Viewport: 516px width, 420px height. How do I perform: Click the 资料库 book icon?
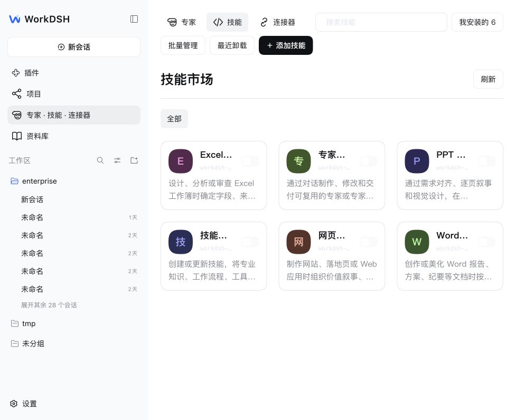coord(17,136)
